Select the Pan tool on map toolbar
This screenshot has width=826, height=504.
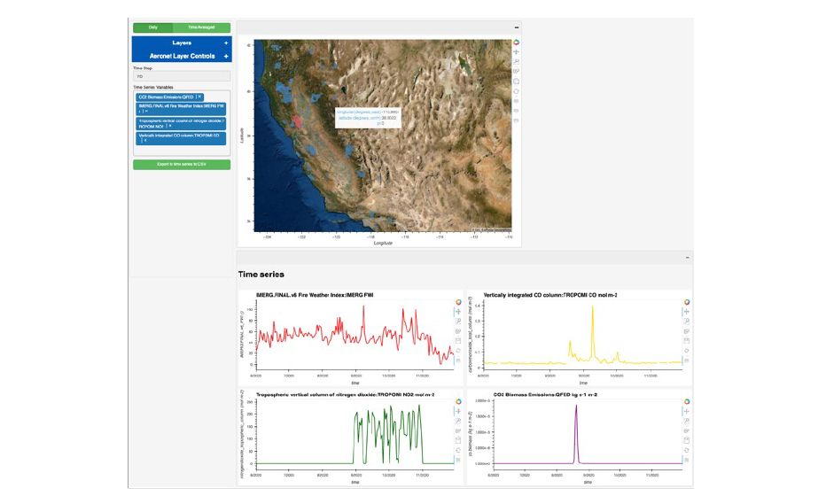click(x=517, y=51)
